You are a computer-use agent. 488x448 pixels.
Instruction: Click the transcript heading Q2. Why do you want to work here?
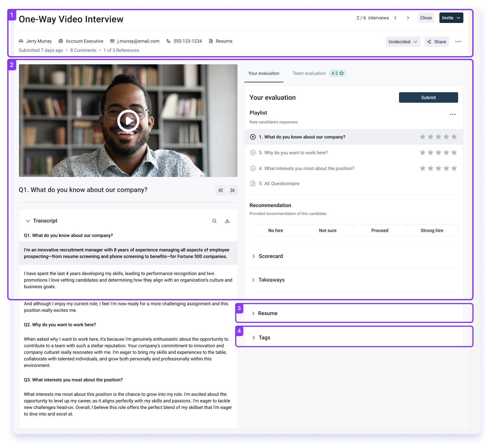point(60,325)
